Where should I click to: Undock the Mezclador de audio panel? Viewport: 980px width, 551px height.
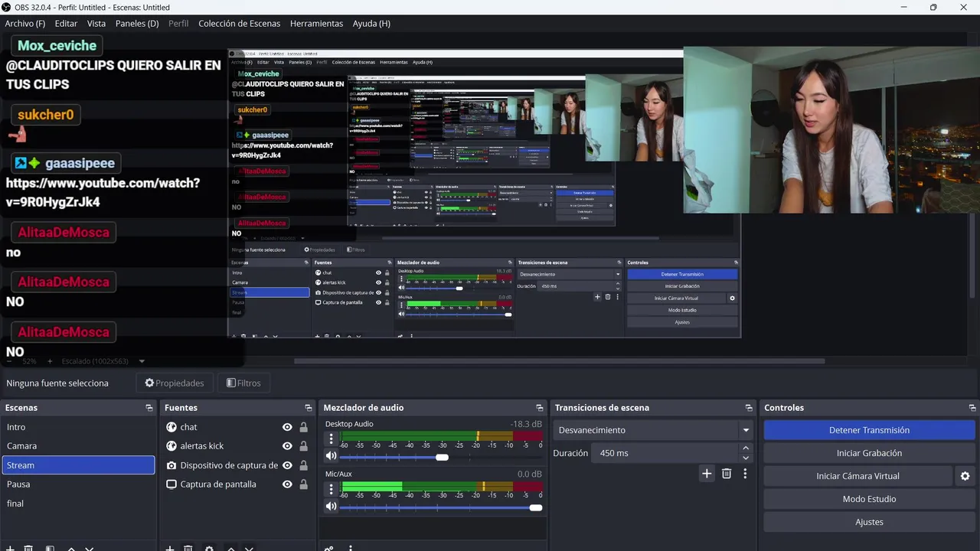pyautogui.click(x=540, y=408)
